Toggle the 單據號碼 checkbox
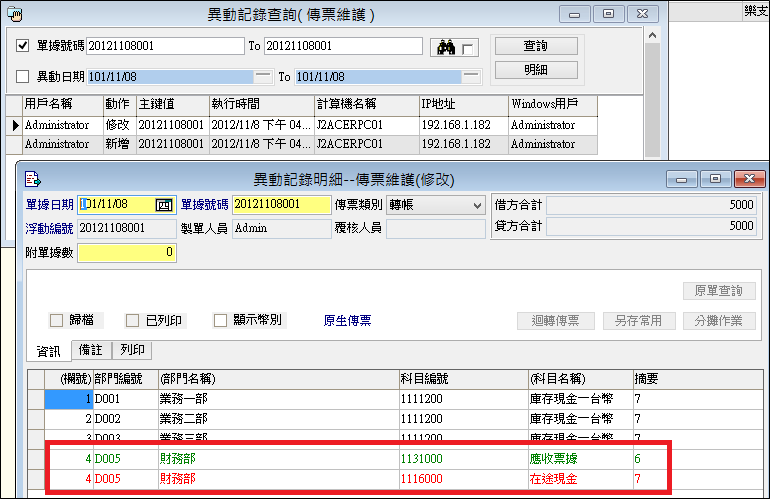Screen dimensions: 770x499 24,46
